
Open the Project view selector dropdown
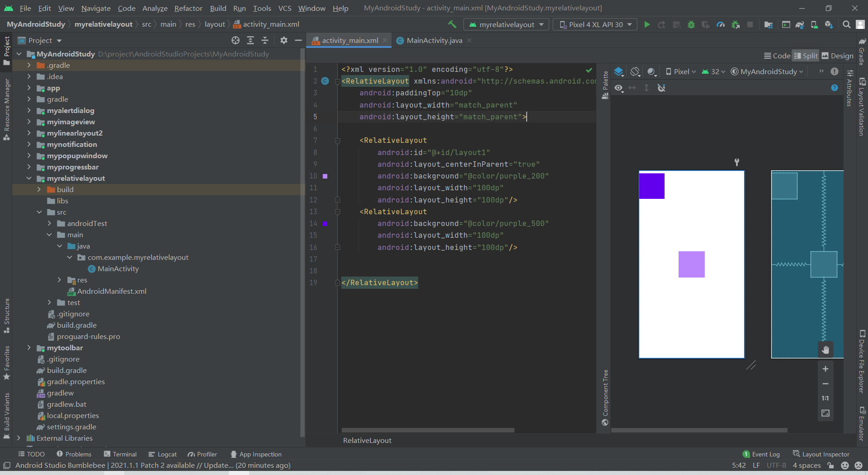40,40
